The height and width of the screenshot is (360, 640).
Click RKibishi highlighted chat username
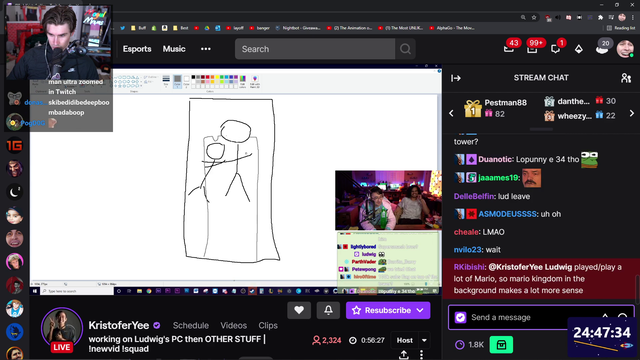pos(469,267)
